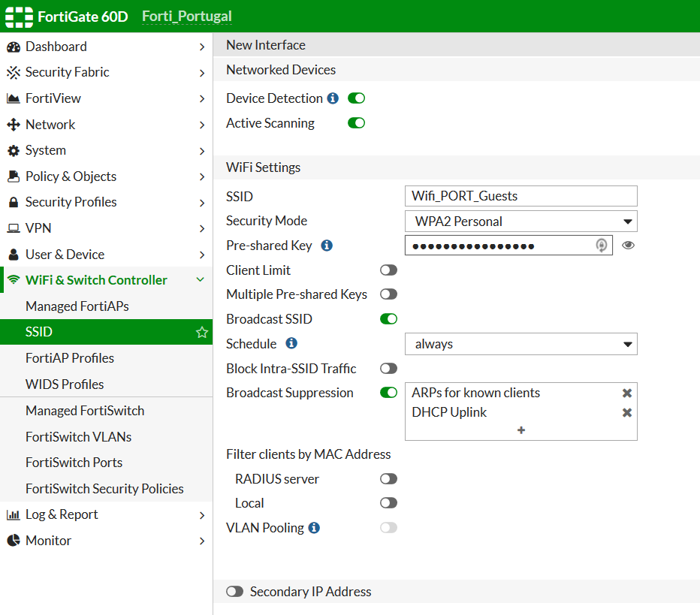Edit the SSID name field

521,196
